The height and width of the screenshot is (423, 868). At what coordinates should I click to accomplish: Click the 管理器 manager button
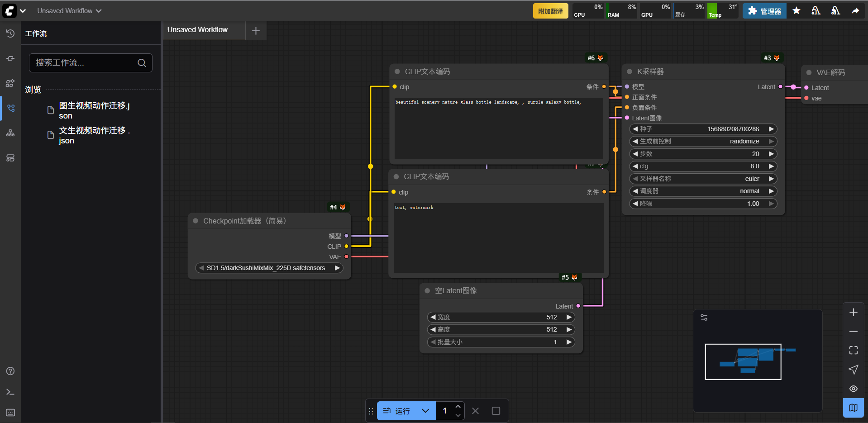point(764,11)
